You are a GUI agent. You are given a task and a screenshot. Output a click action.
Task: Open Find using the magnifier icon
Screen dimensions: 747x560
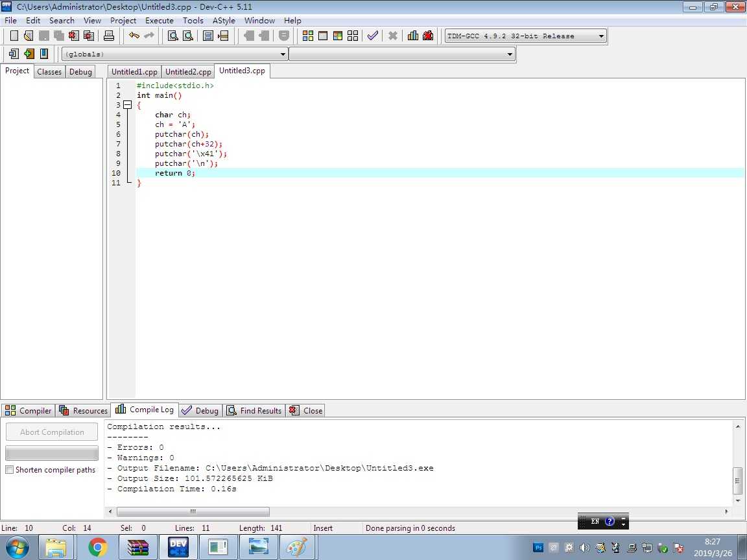173,36
